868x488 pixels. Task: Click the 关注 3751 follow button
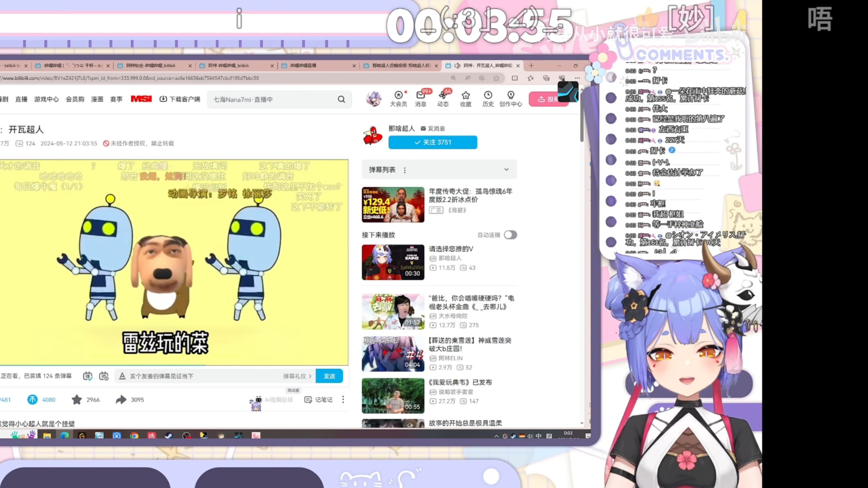pyautogui.click(x=433, y=142)
